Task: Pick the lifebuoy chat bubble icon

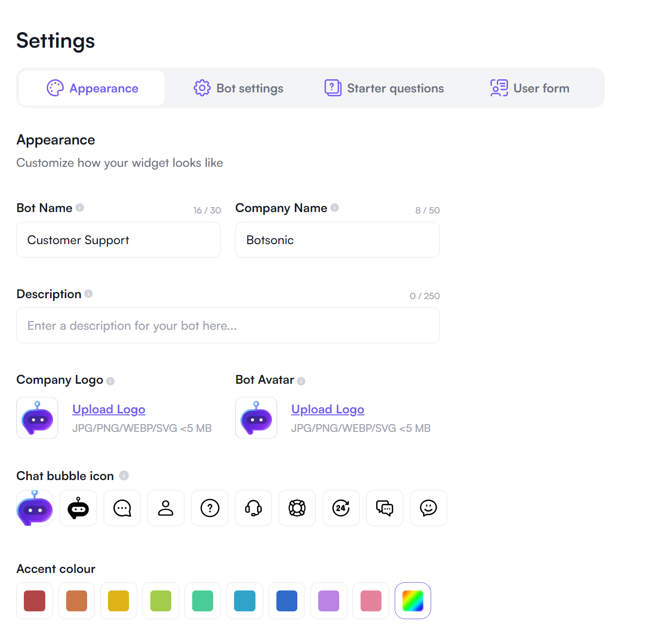Action: 297,508
